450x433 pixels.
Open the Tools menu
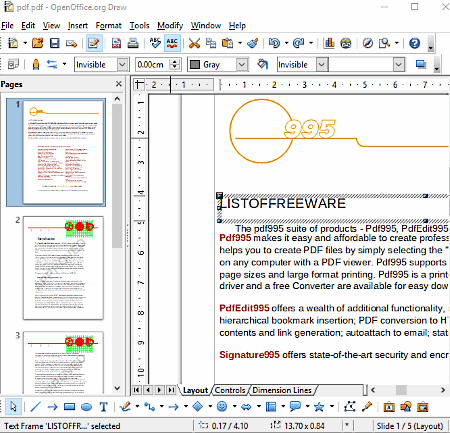[139, 25]
